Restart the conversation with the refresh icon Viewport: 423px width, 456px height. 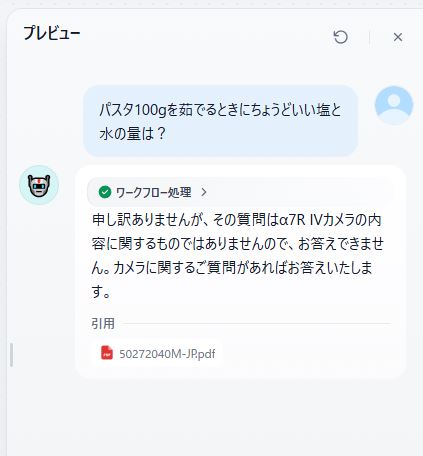coord(340,37)
